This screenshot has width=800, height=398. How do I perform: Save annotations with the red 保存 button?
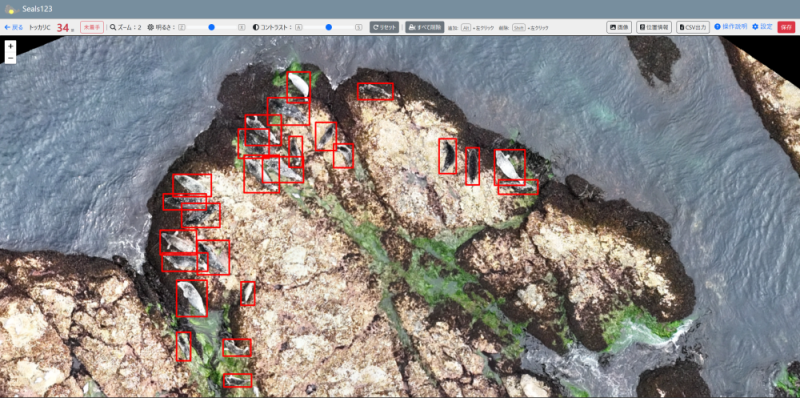click(786, 28)
